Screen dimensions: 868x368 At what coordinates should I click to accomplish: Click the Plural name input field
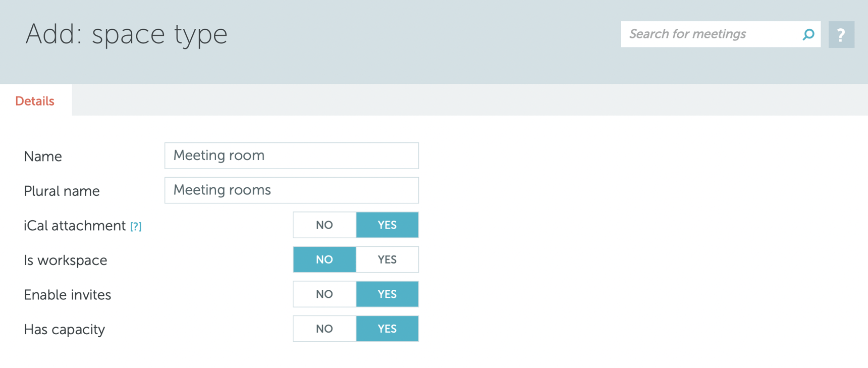pos(292,190)
